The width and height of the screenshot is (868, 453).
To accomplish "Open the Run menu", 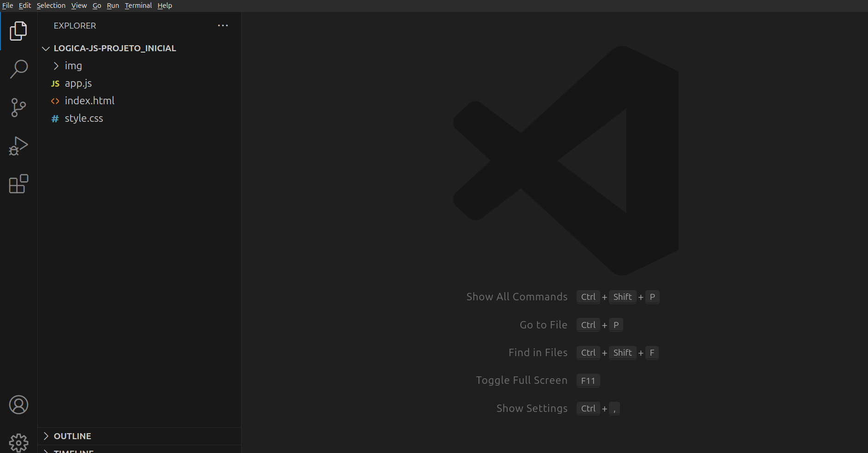I will point(113,6).
